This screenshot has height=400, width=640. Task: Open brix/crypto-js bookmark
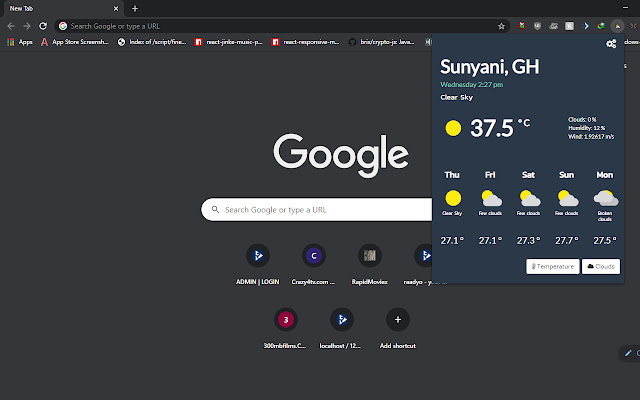pos(382,42)
